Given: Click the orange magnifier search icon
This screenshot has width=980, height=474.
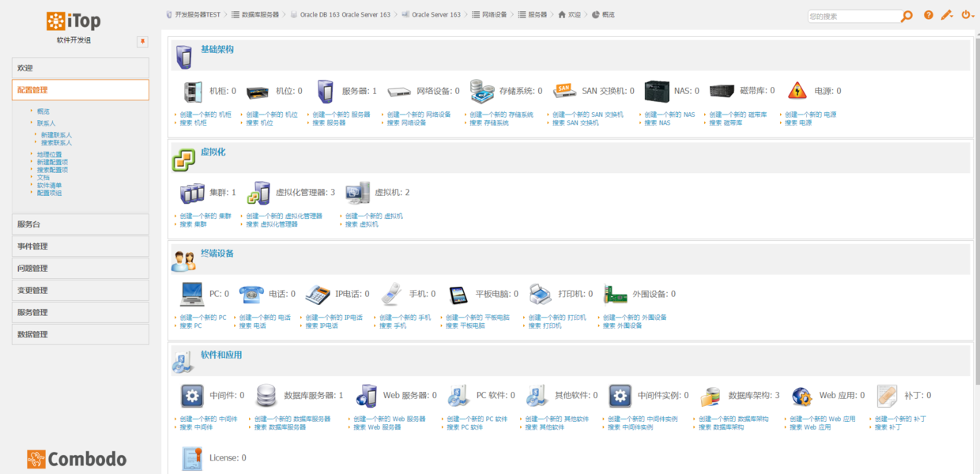Looking at the screenshot, I should (x=906, y=16).
